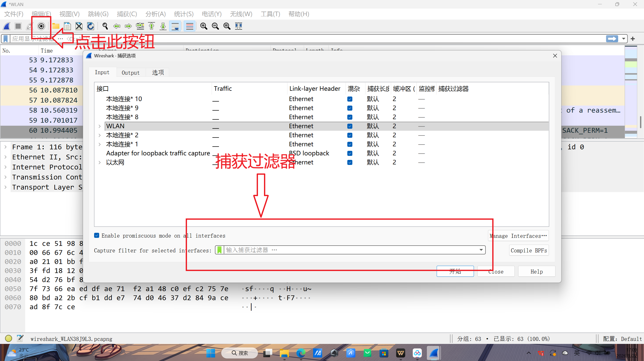Click the close capture file icon

[79, 26]
